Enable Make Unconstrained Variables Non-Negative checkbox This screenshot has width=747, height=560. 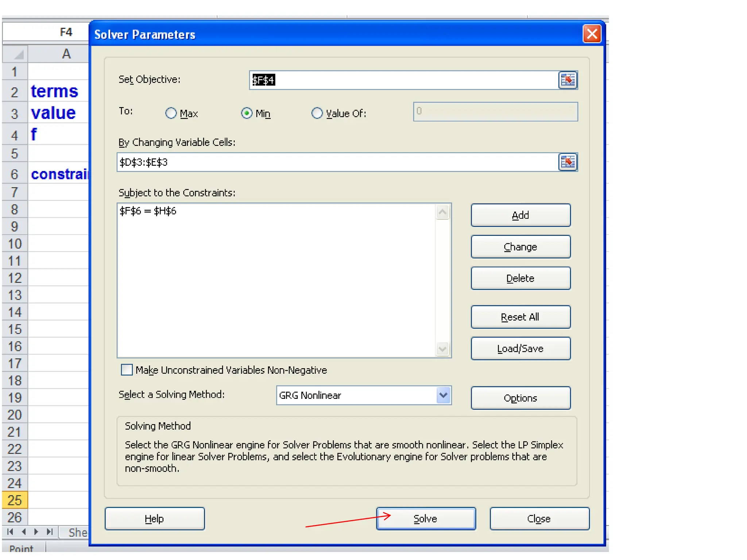[x=127, y=370]
